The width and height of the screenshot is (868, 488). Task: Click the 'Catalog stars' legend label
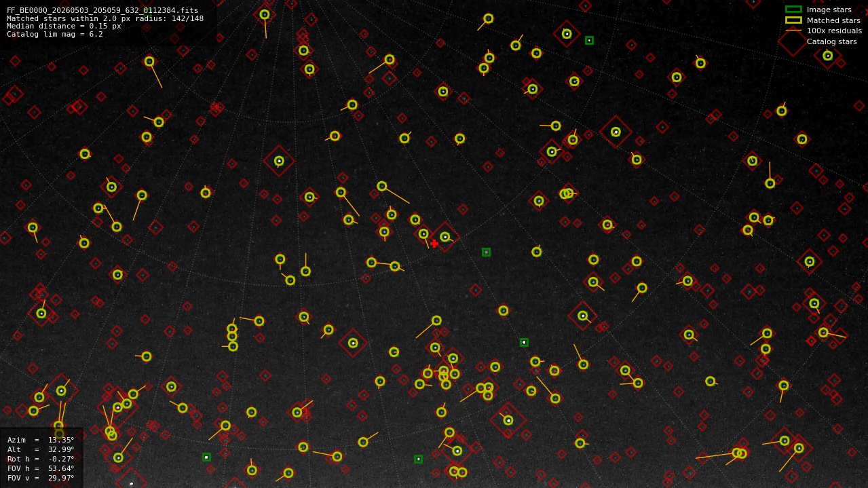831,41
